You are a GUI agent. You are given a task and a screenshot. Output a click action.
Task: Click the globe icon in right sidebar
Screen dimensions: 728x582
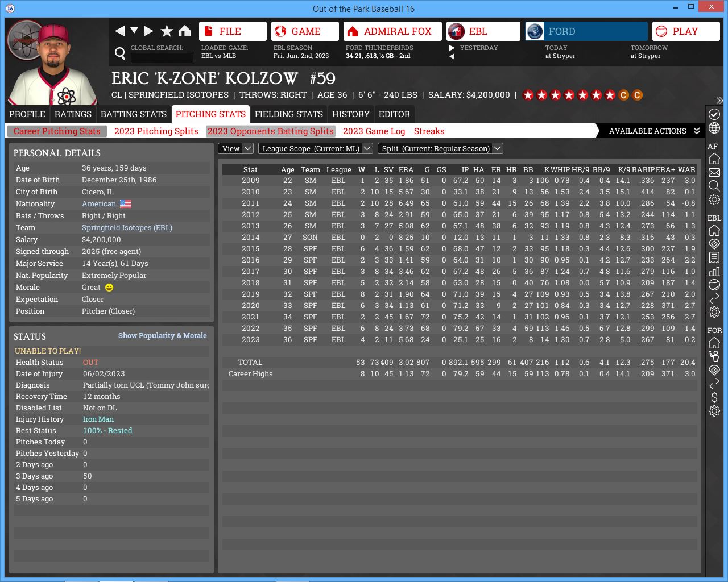[714, 128]
